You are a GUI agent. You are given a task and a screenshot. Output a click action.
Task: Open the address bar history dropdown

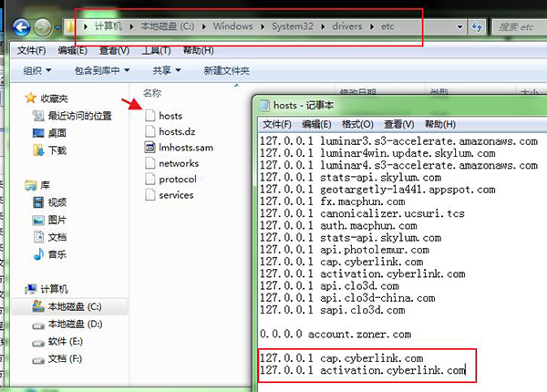tap(459, 26)
